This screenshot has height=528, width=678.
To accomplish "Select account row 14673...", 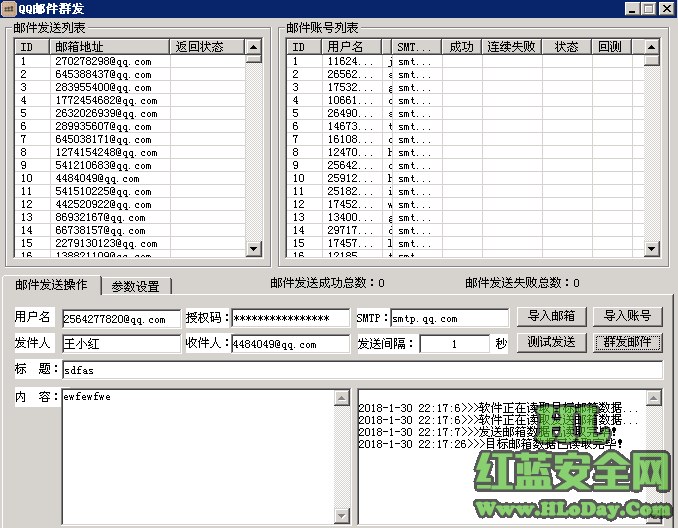I will click(x=465, y=126).
